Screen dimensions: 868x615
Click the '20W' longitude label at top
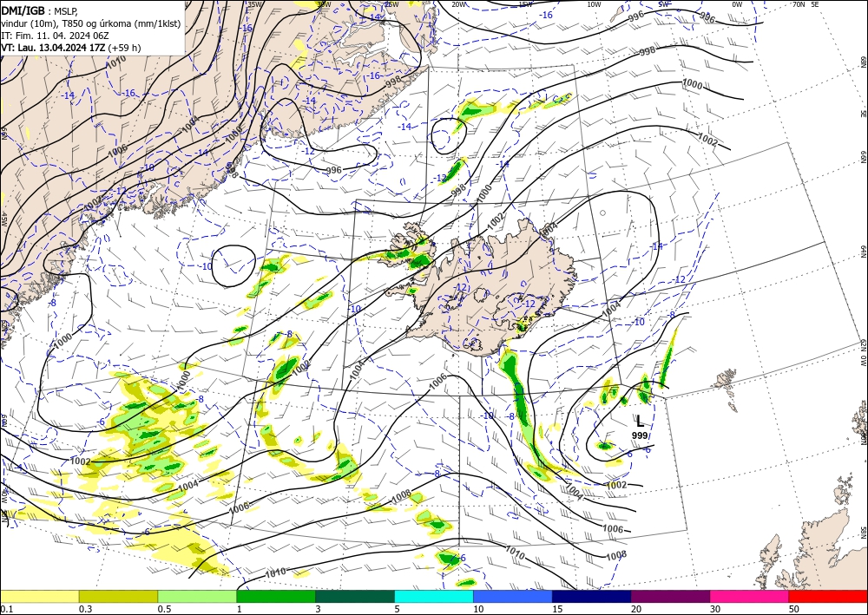tap(457, 4)
